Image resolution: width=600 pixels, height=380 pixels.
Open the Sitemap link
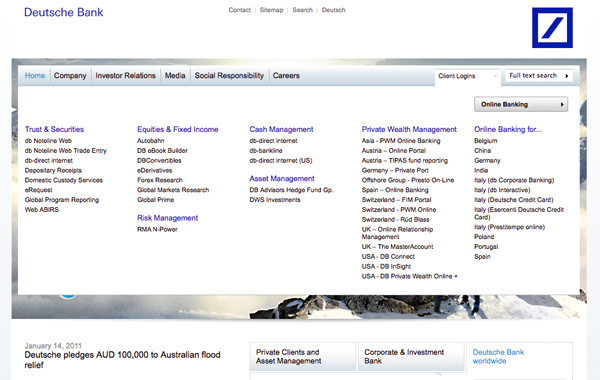(271, 10)
